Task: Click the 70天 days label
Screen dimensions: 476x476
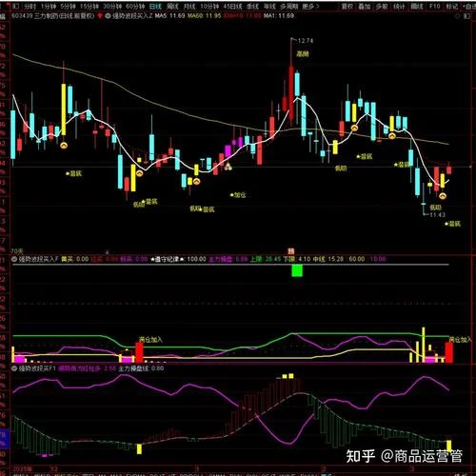Action: (17, 251)
